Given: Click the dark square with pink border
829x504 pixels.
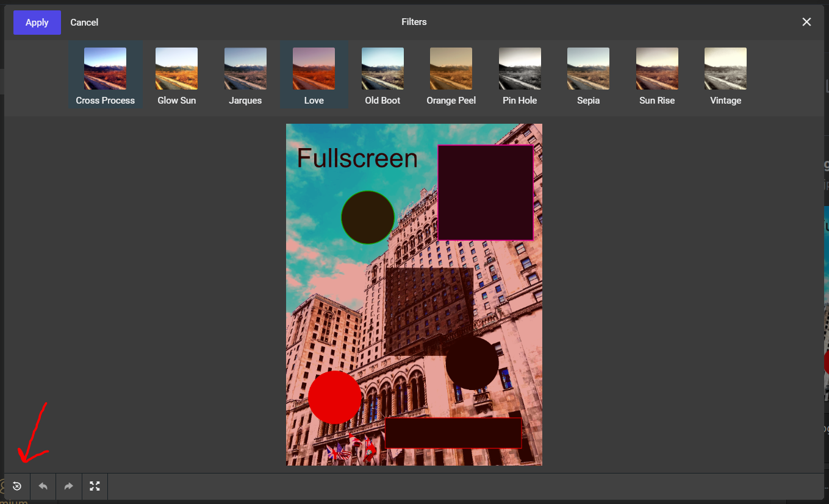Looking at the screenshot, I should (486, 193).
